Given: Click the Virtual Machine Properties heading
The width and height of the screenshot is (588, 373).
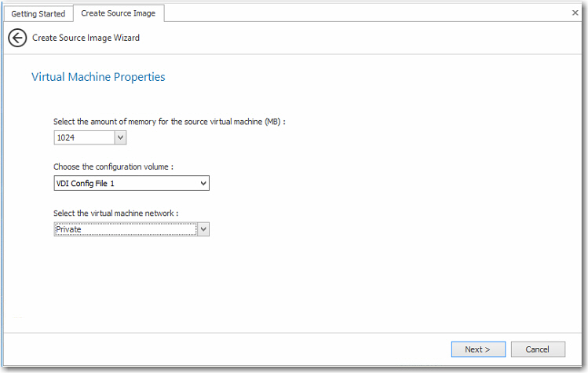Looking at the screenshot, I should pos(98,77).
